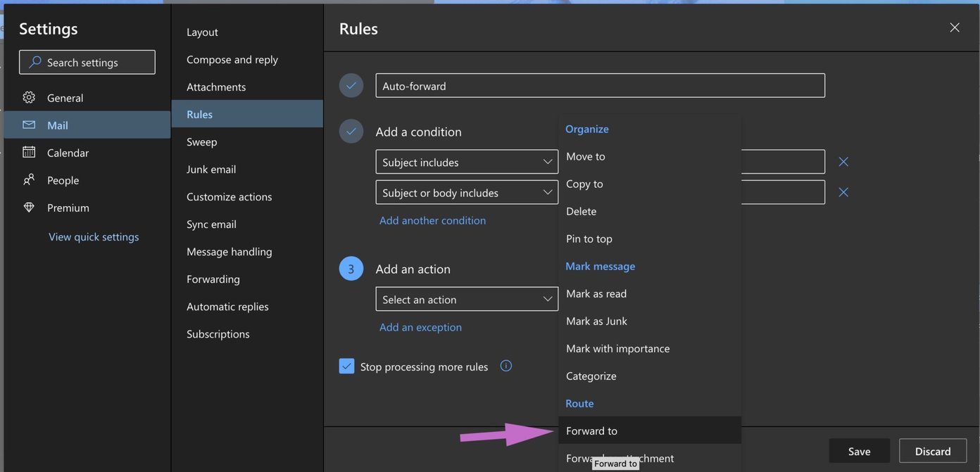The height and width of the screenshot is (472, 980).
Task: Click Add another condition link
Action: pos(432,220)
